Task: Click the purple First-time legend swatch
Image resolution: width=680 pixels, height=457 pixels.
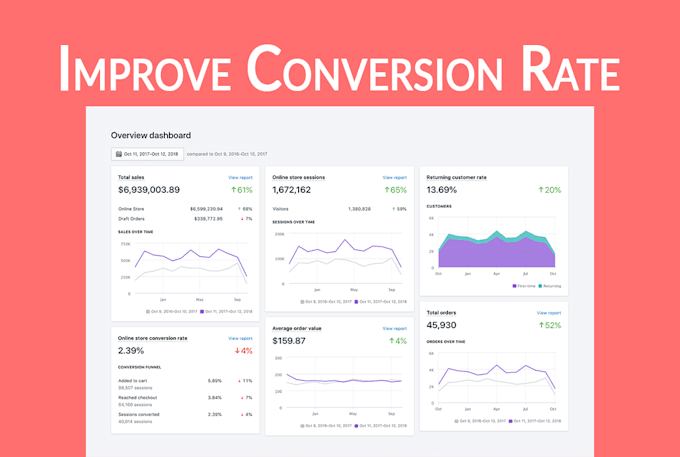Action: 514,286
